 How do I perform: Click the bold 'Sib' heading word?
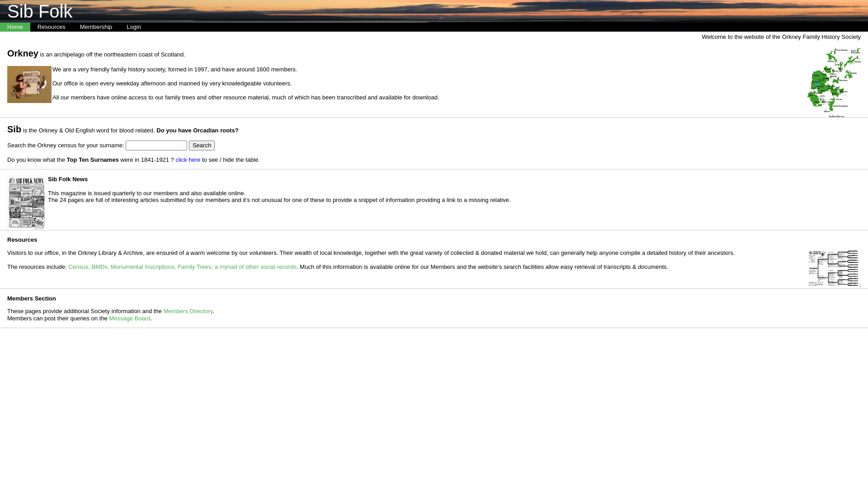coord(14,129)
